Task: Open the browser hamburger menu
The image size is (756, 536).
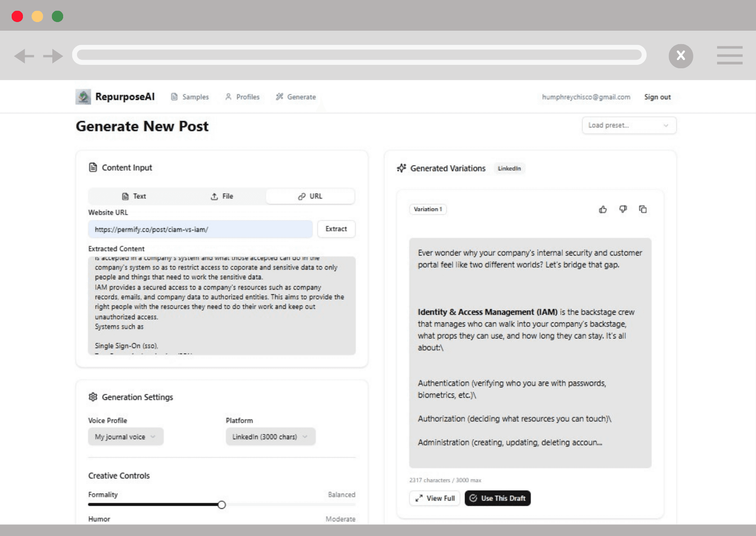Action: pos(729,55)
